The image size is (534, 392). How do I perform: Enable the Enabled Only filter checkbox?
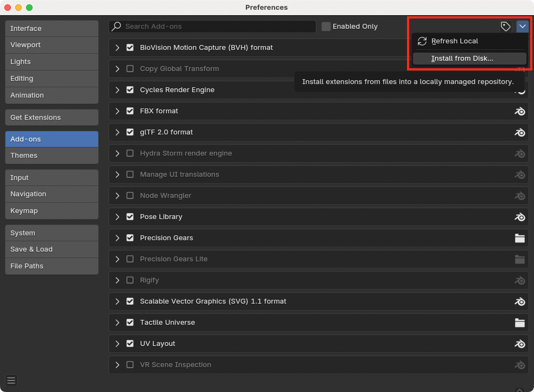point(326,26)
